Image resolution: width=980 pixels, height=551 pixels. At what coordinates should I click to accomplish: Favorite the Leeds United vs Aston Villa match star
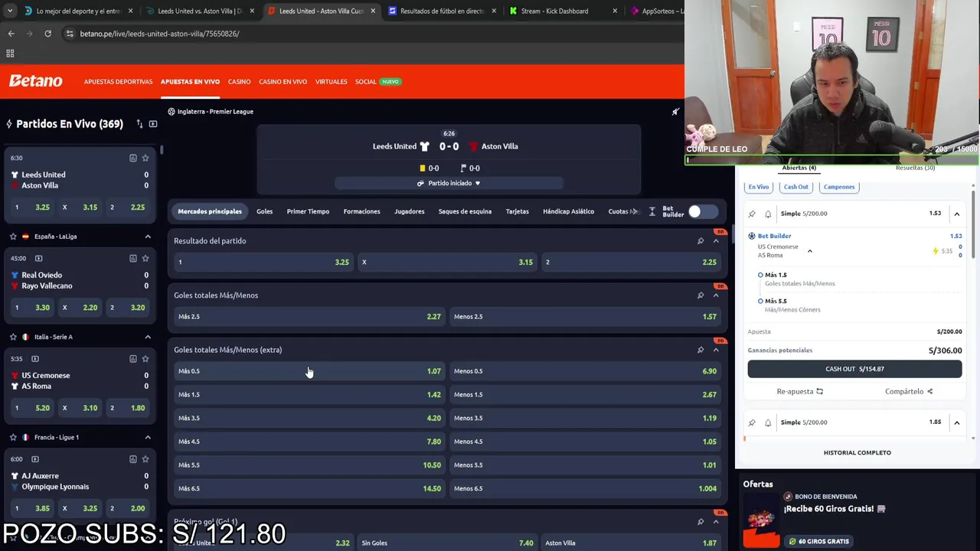point(145,158)
